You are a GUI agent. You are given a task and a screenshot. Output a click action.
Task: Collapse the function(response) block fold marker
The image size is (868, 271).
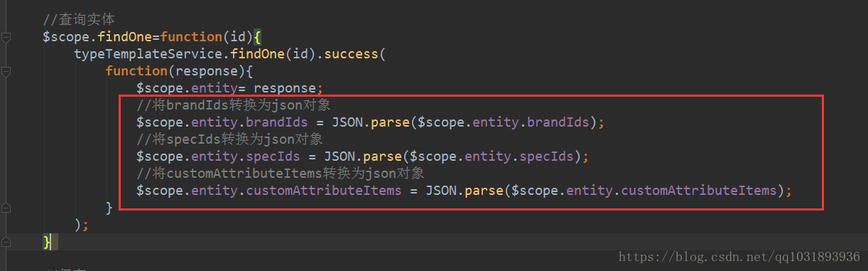(x=6, y=71)
